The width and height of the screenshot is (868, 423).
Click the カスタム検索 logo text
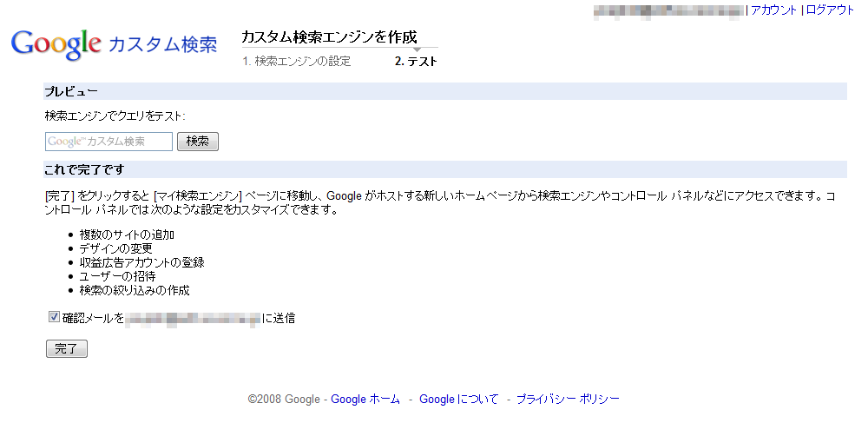coord(163,44)
